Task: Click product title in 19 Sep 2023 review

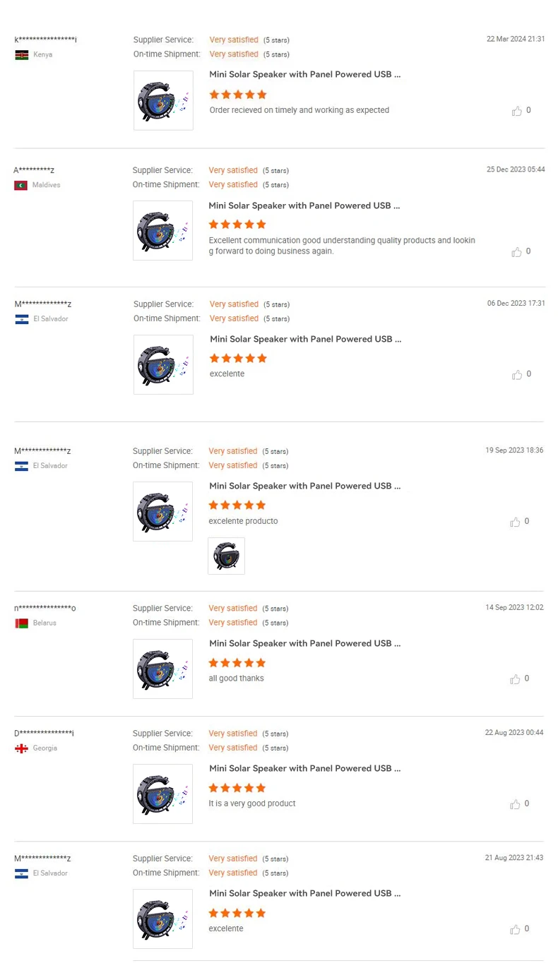Action: click(x=304, y=486)
